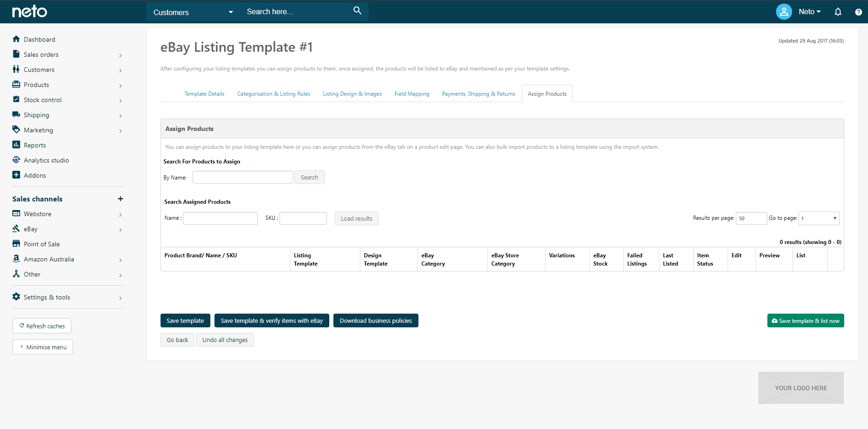
Task: Click the Refresh caches button
Action: (42, 326)
